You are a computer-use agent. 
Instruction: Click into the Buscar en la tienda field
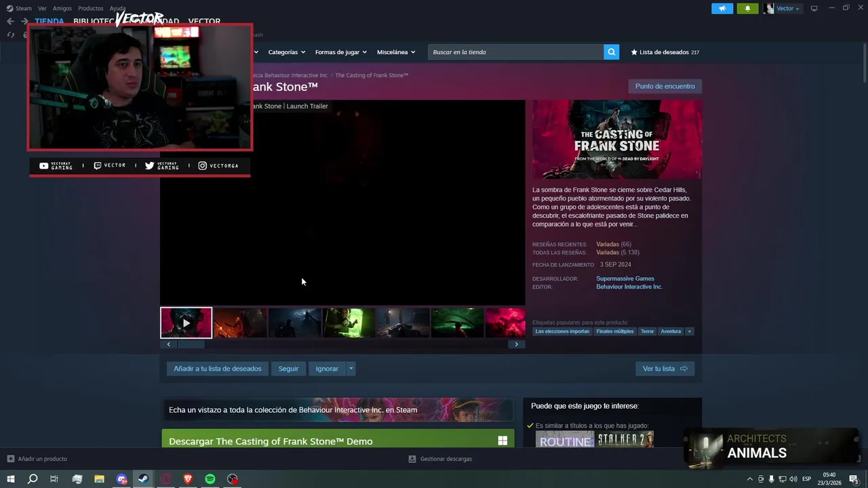point(515,52)
